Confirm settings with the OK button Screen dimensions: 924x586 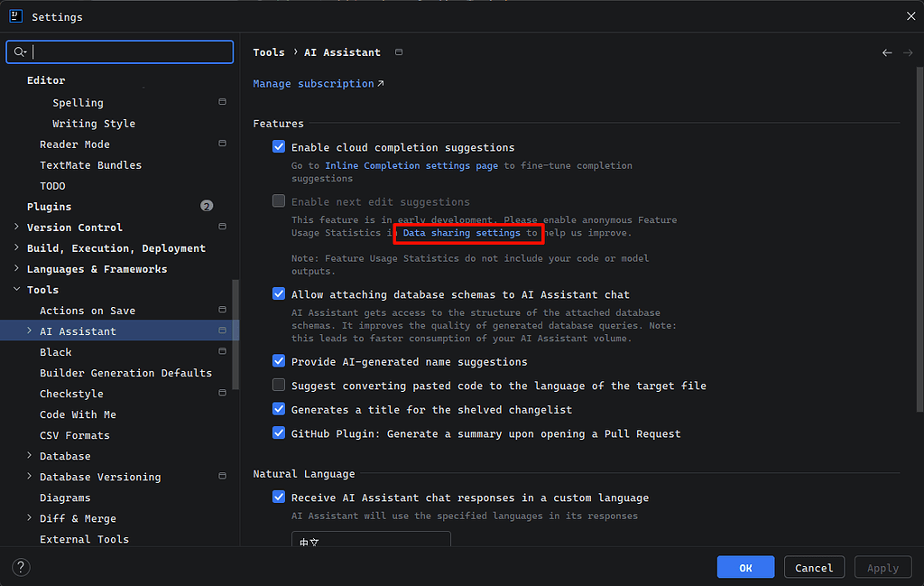745,567
